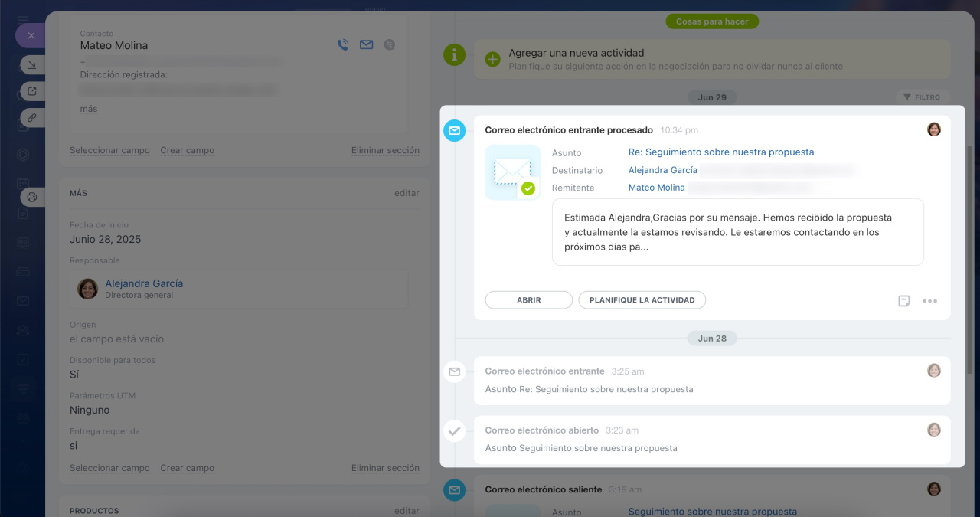Viewport: 980px width, 517px height.
Task: Click PLANIFIQUE LA ACTIVIDAD button
Action: pyautogui.click(x=642, y=300)
